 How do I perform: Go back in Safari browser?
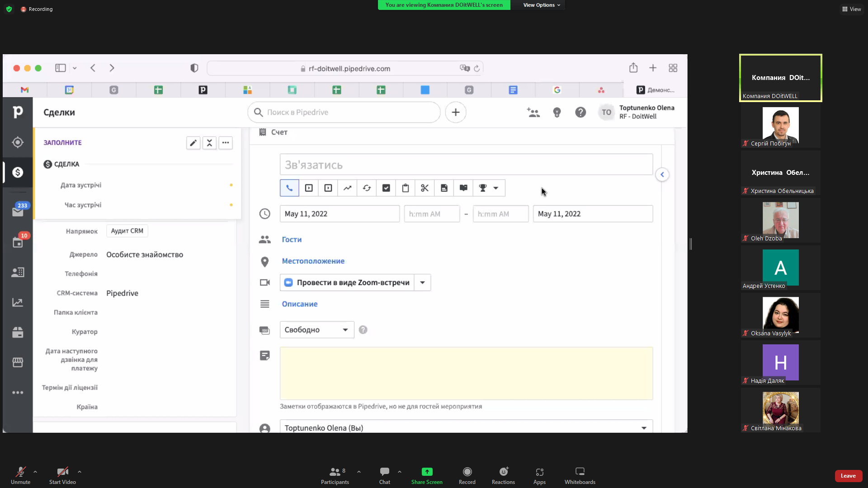coord(93,68)
